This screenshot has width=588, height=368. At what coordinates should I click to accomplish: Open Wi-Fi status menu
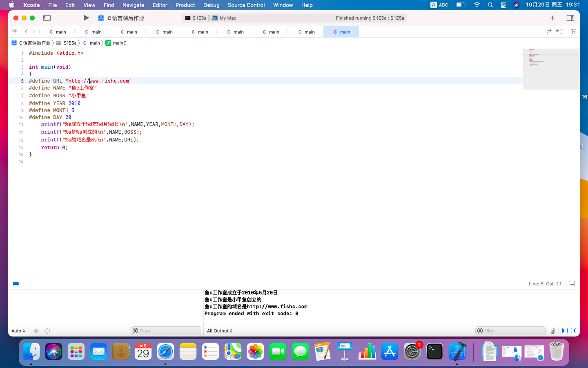pyautogui.click(x=477, y=5)
